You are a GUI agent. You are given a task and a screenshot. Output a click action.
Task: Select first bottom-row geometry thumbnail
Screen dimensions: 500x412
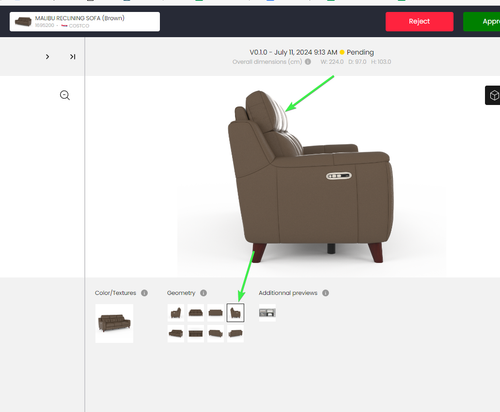tap(176, 333)
